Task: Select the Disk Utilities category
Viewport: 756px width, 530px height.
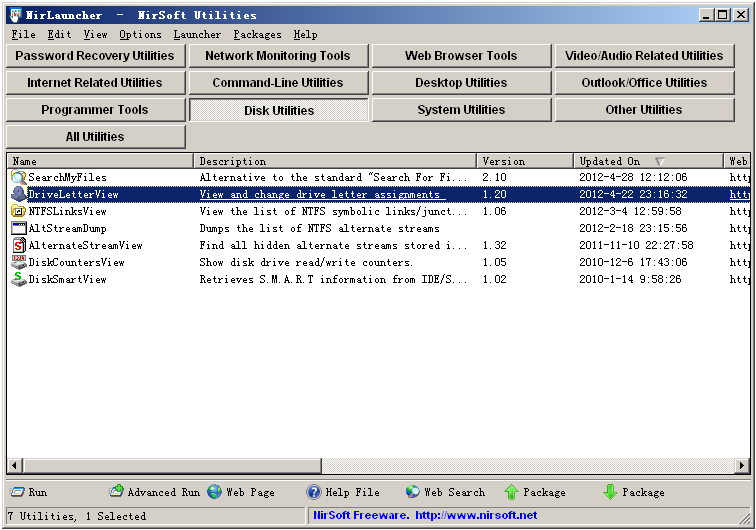Action: (278, 110)
